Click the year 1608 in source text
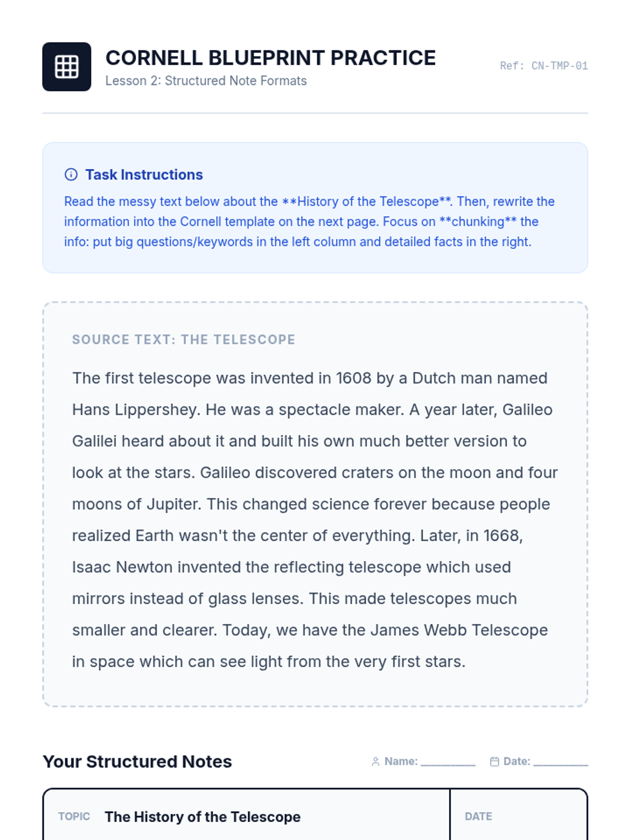The height and width of the screenshot is (840, 630). pyautogui.click(x=353, y=378)
